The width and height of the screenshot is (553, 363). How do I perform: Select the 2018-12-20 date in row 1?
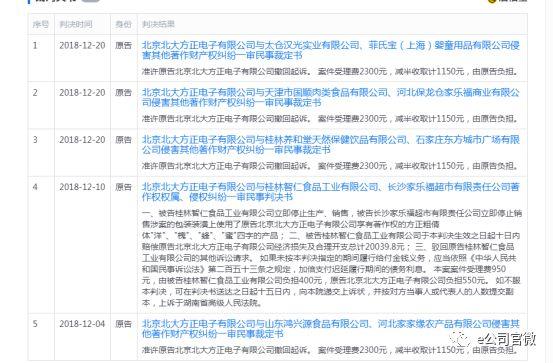pyautogui.click(x=82, y=45)
